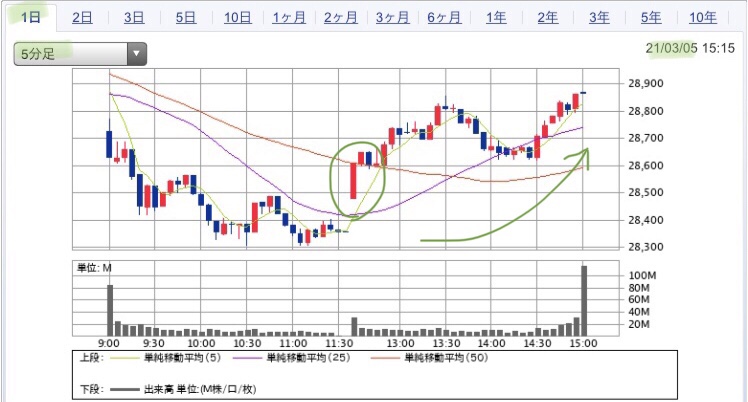748x402 pixels.
Task: Click the 9:30 time axis label
Action: [154, 343]
